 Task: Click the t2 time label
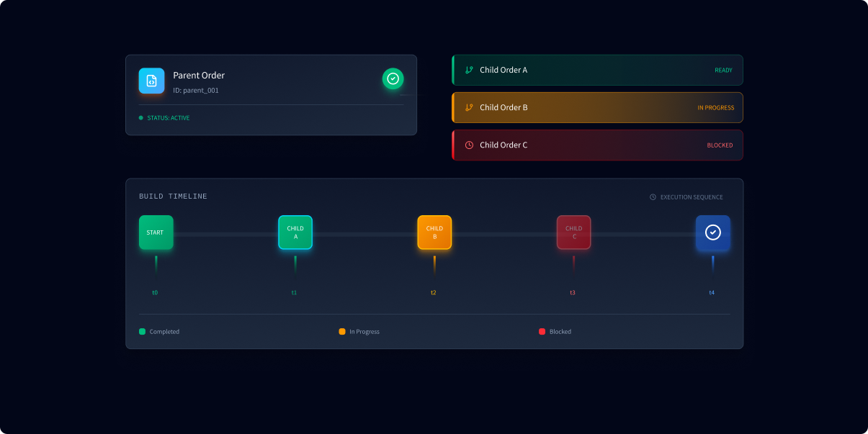point(434,293)
